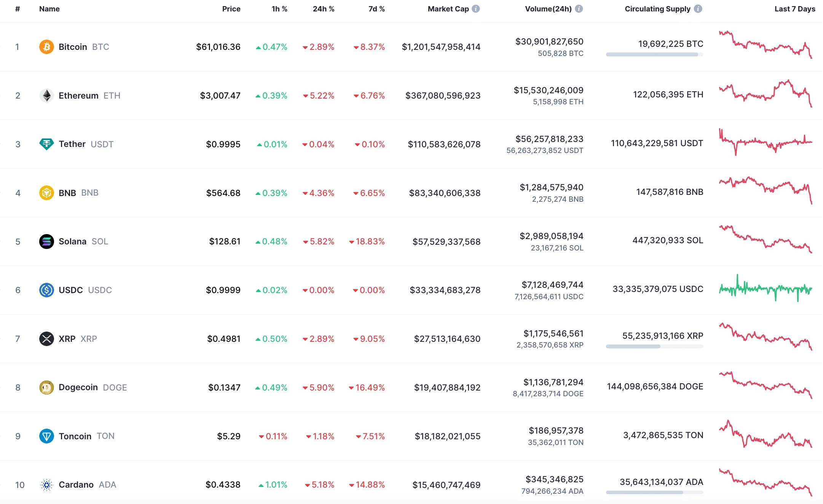This screenshot has width=823, height=504.
Task: Click the Toncoin logo icon
Action: tap(46, 436)
